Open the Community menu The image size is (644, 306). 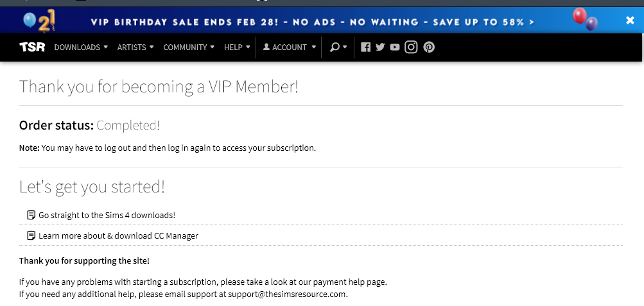(189, 47)
